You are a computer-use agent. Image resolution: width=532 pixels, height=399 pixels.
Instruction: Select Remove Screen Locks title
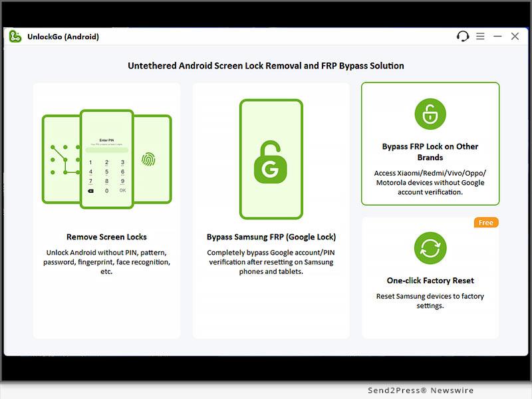(x=106, y=237)
